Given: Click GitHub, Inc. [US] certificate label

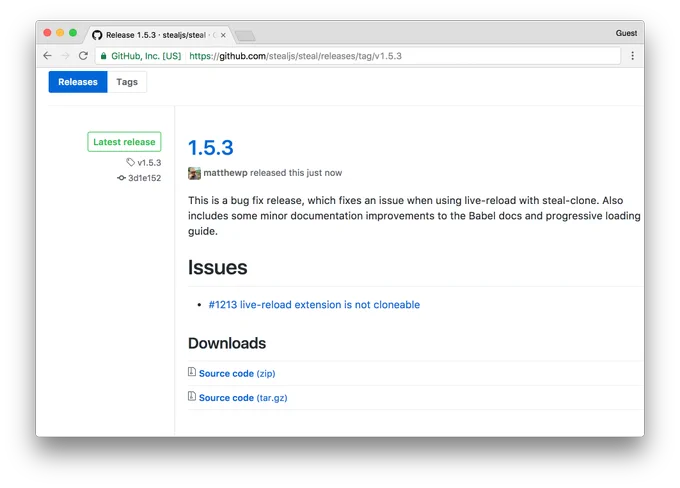Looking at the screenshot, I should pos(146,56).
